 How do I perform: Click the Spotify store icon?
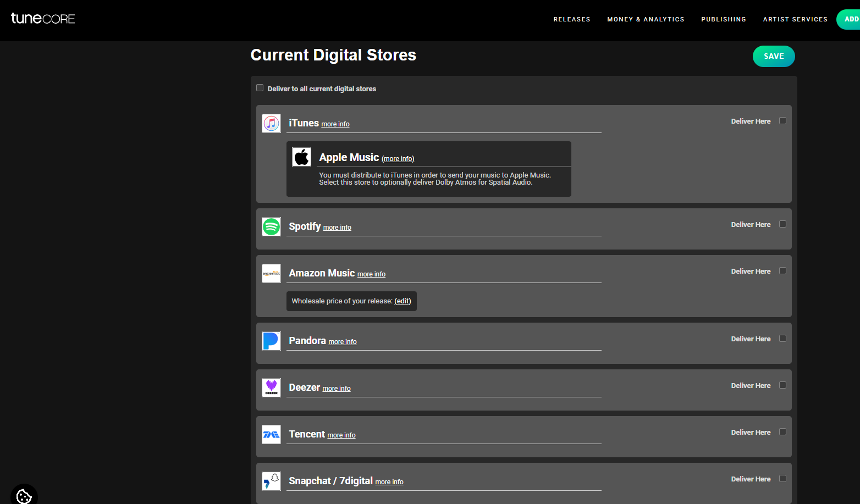(271, 226)
